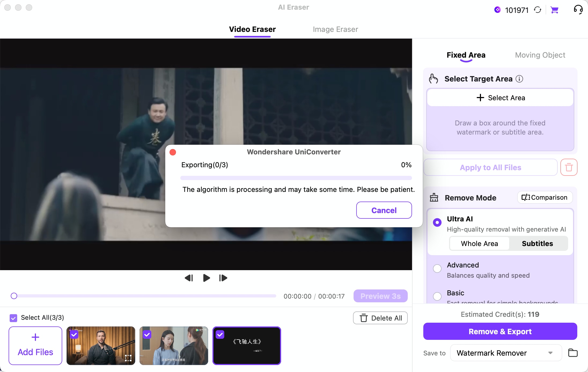The image size is (588, 372).
Task: Switch to Video Eraser tab
Action: coord(252,29)
